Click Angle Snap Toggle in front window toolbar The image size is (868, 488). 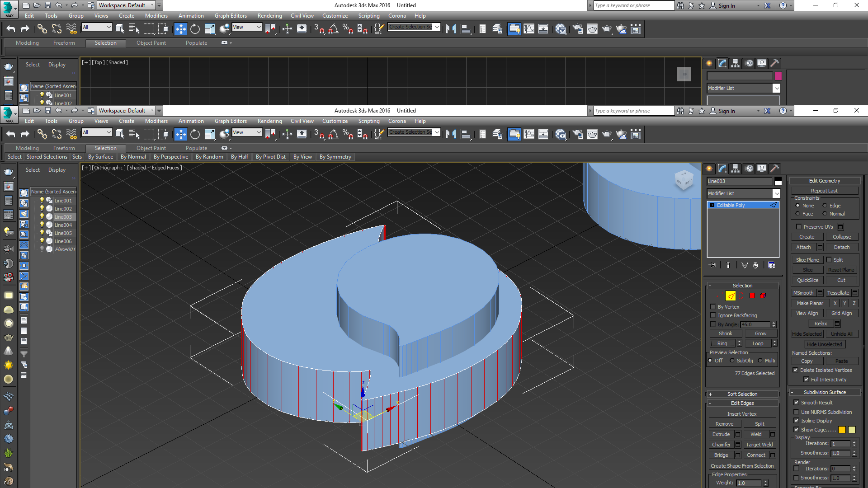tap(333, 134)
